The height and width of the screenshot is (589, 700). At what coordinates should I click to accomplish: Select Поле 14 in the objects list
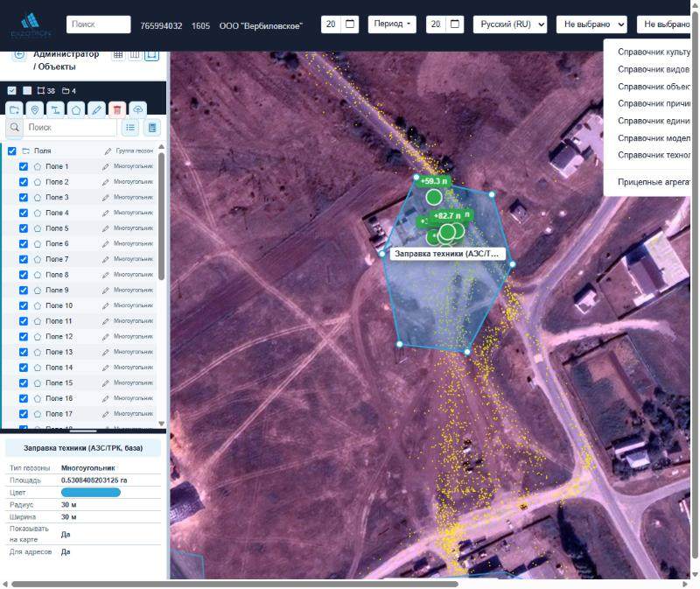pos(59,368)
